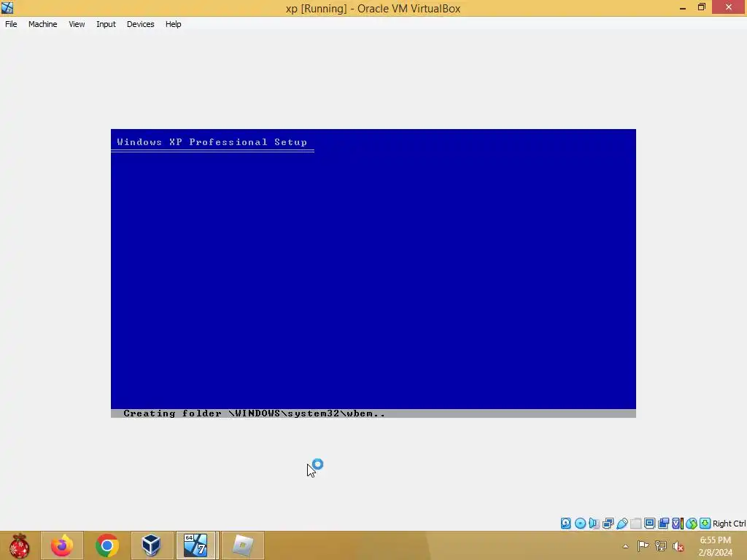
Task: Open the Input menu
Action: click(x=106, y=24)
